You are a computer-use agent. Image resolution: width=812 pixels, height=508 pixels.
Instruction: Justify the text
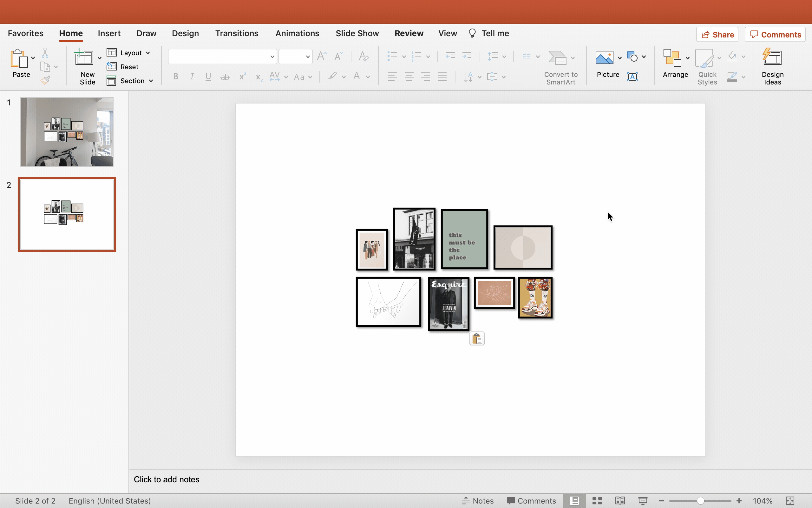[442, 77]
